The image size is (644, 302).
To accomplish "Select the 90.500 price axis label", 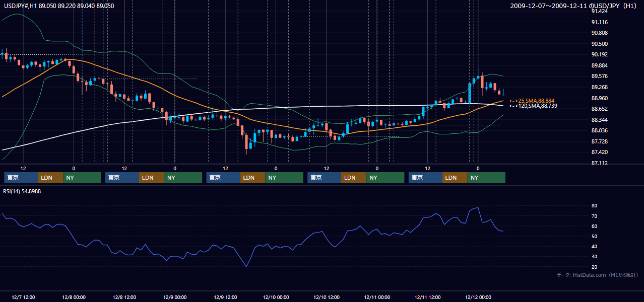I will (600, 44).
